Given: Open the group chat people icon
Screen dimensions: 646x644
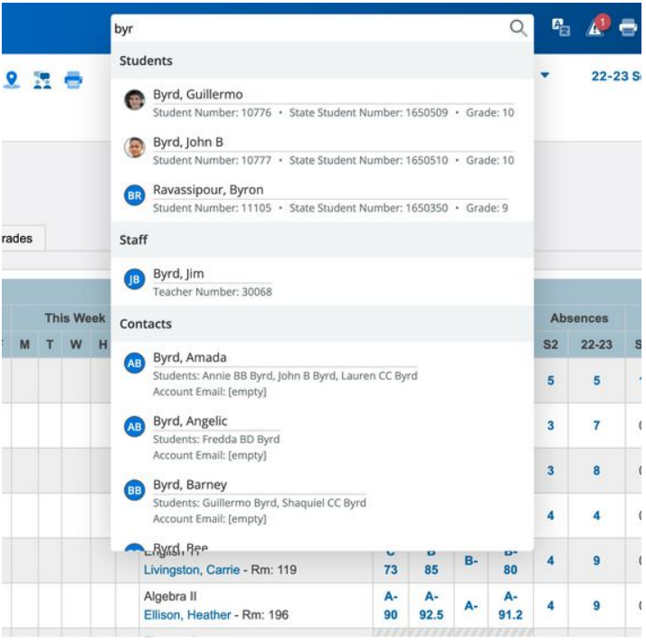Looking at the screenshot, I should pyautogui.click(x=42, y=80).
